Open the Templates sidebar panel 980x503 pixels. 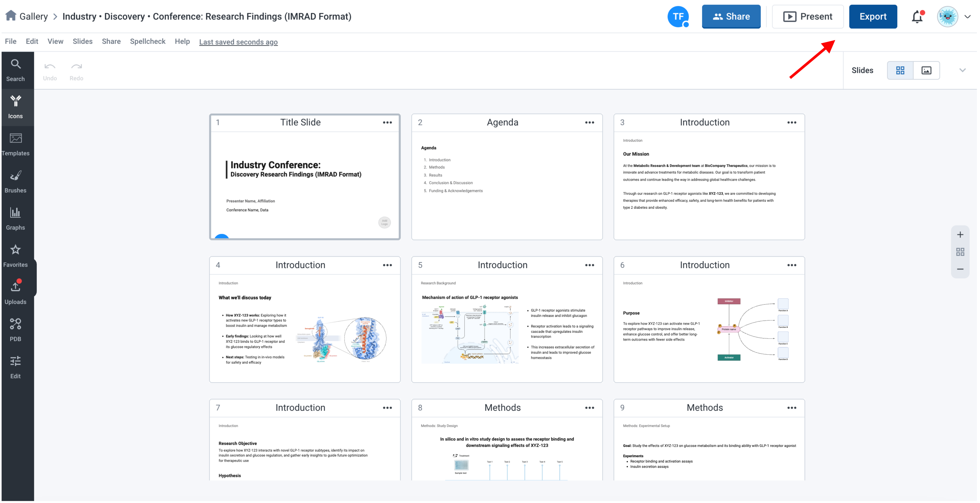click(x=16, y=145)
